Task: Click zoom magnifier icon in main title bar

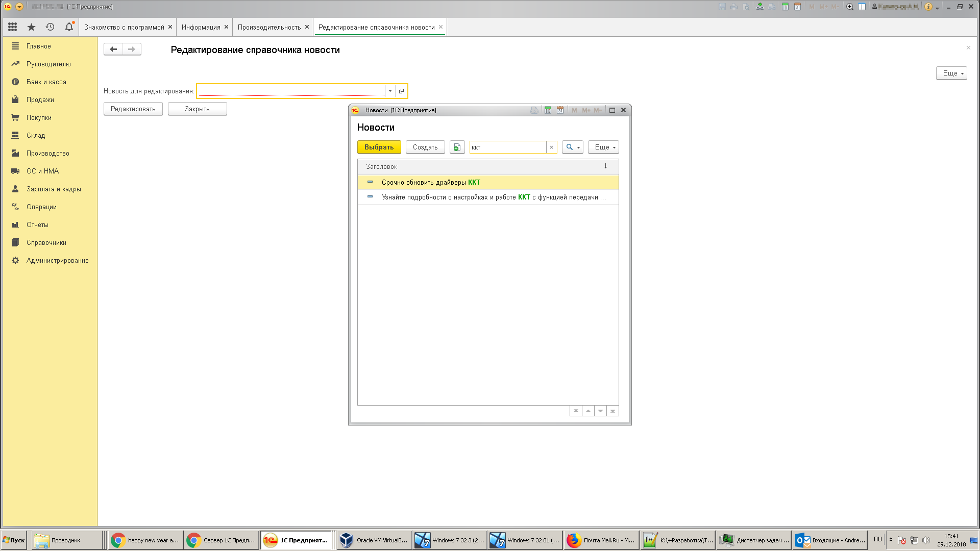Action: [x=850, y=7]
